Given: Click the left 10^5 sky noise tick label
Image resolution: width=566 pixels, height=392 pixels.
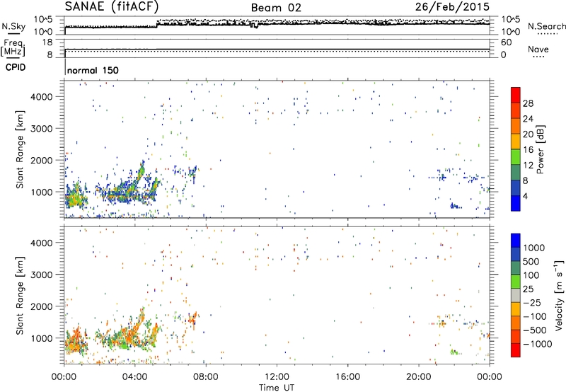Looking at the screenshot, I should tap(43, 19).
